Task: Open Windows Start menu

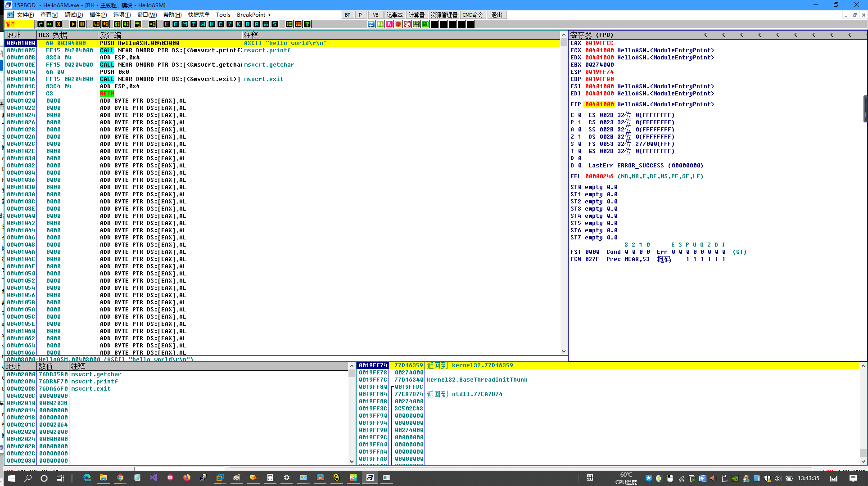Action: [11, 478]
